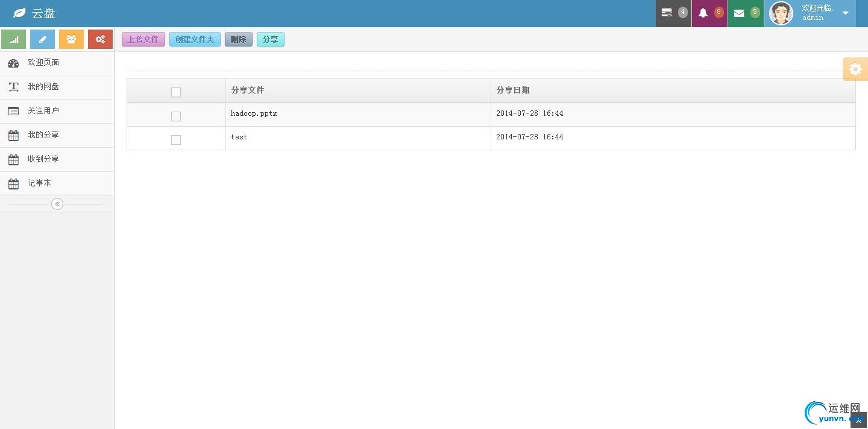Open 关注用户 in the sidebar
This screenshot has width=868, height=429.
pos(57,112)
